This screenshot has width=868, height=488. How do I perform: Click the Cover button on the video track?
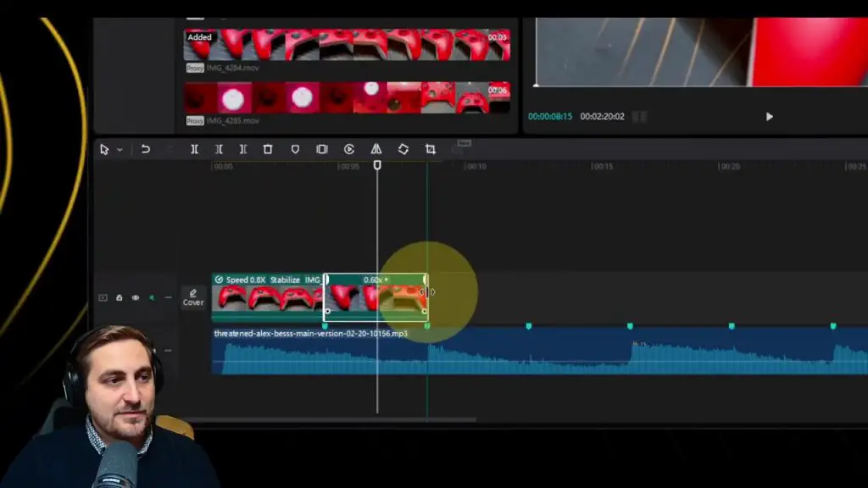coord(193,297)
